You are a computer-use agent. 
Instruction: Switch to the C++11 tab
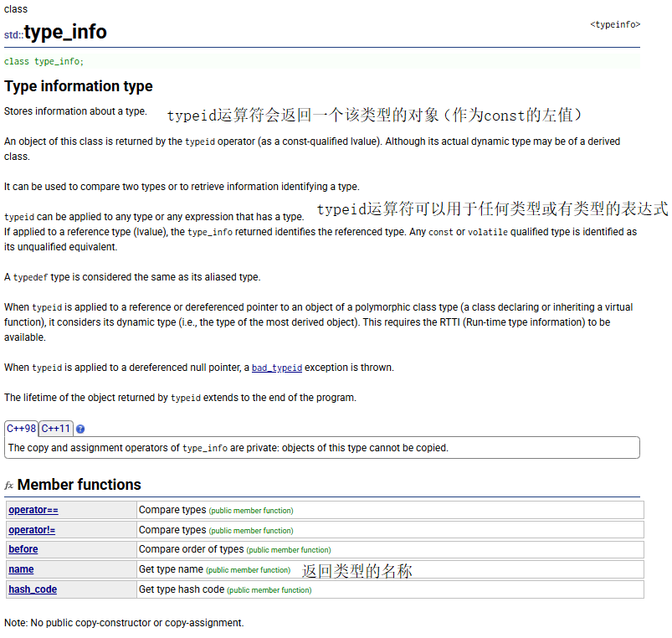coord(56,429)
